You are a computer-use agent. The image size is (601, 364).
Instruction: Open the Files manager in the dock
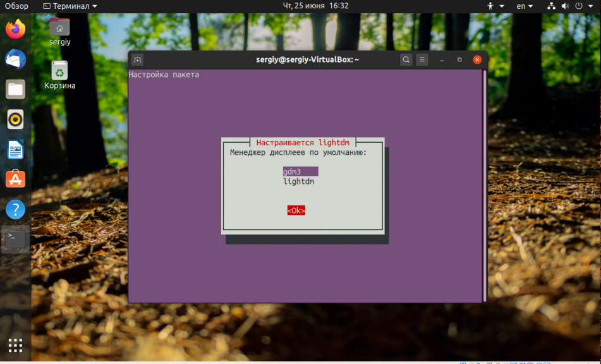(x=15, y=89)
